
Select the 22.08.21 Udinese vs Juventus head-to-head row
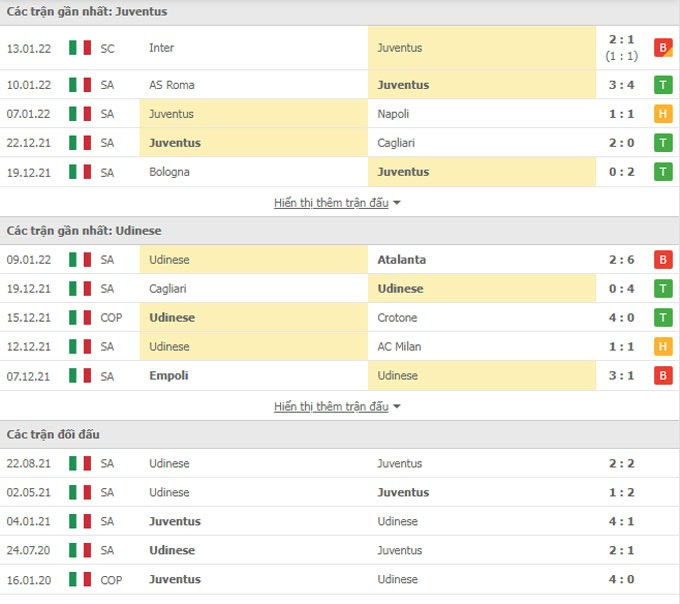coord(340,464)
